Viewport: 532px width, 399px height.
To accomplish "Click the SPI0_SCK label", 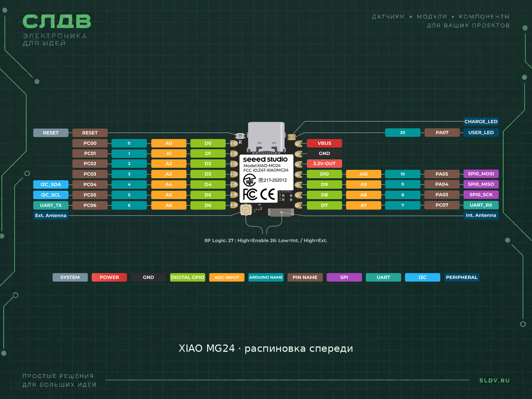I will (x=481, y=195).
